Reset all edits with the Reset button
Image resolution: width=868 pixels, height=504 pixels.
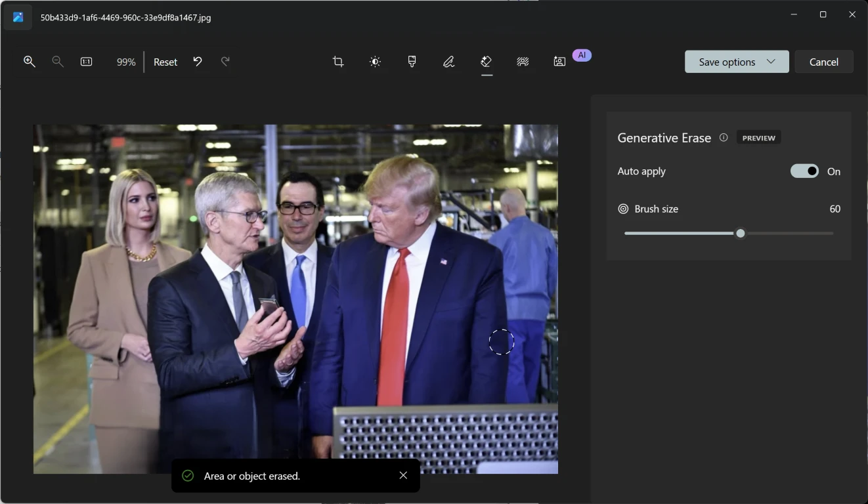pos(165,62)
